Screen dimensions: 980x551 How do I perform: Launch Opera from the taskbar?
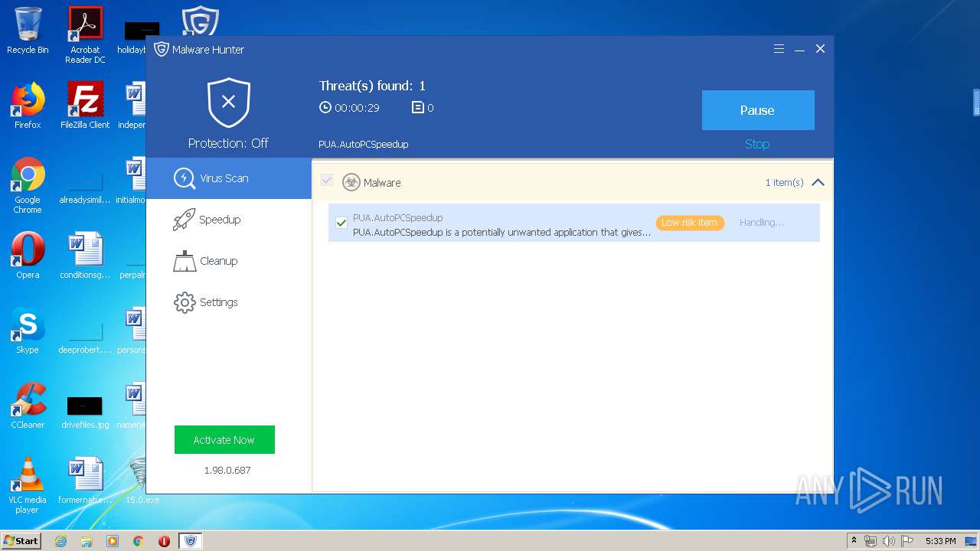tap(164, 541)
